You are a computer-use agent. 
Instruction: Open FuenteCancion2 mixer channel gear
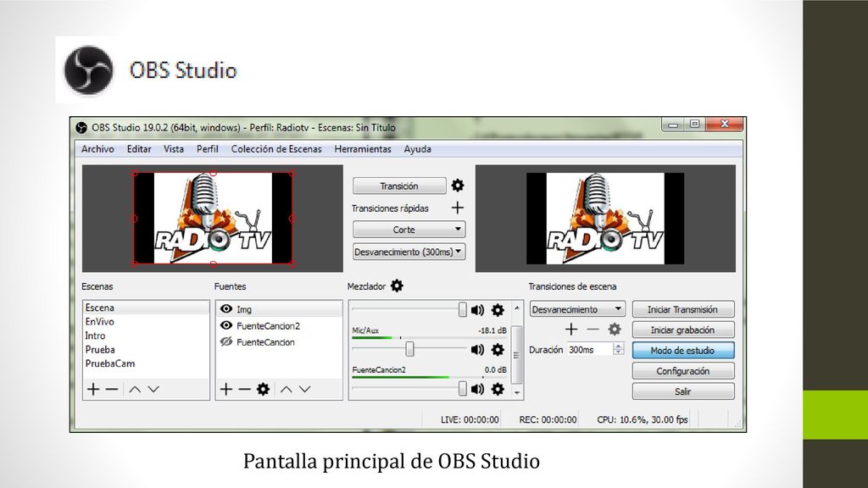[x=498, y=389]
